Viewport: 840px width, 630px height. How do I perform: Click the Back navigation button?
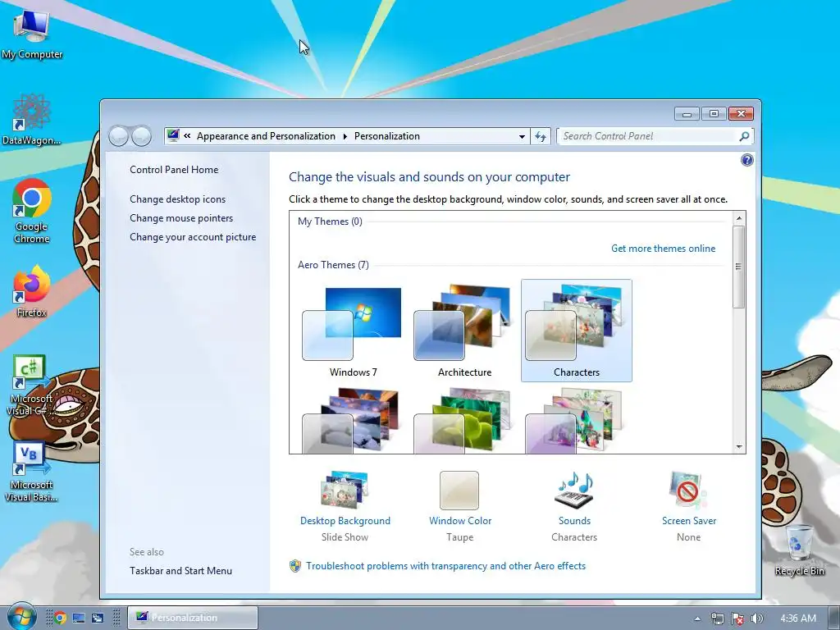pos(118,136)
